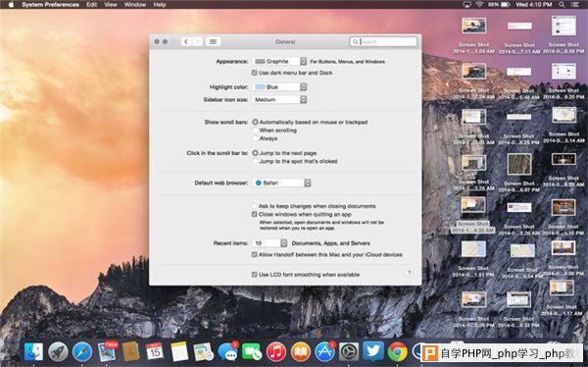Open the Highlight color Blue picker

[x=279, y=87]
